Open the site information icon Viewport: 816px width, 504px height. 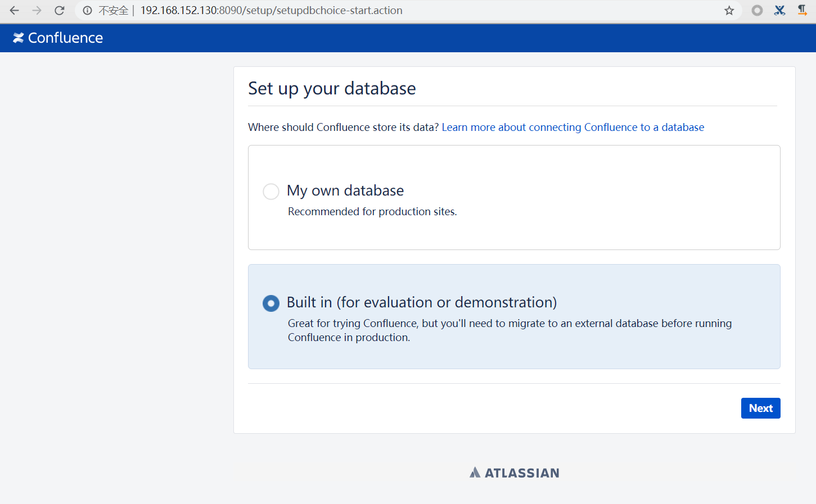click(87, 11)
